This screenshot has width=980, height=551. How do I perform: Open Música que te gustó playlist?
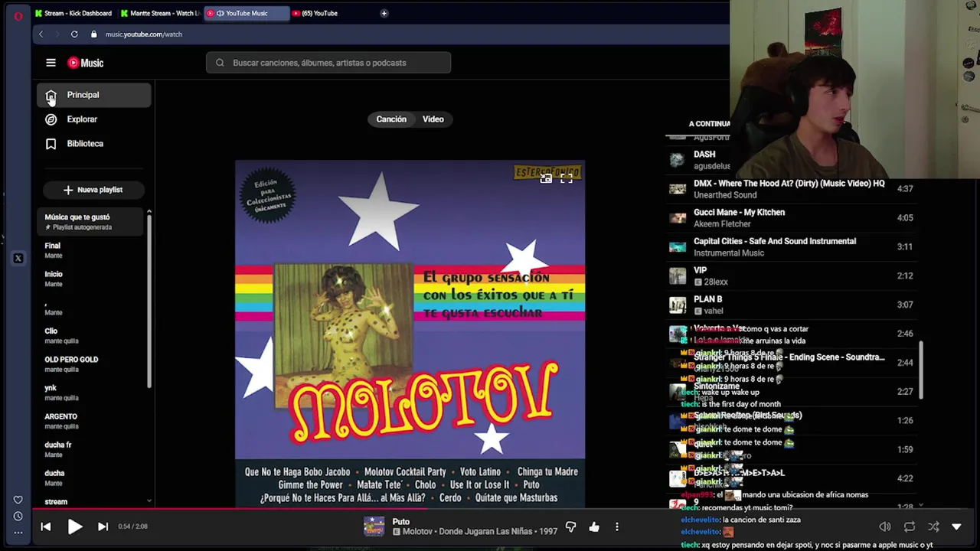pos(90,222)
